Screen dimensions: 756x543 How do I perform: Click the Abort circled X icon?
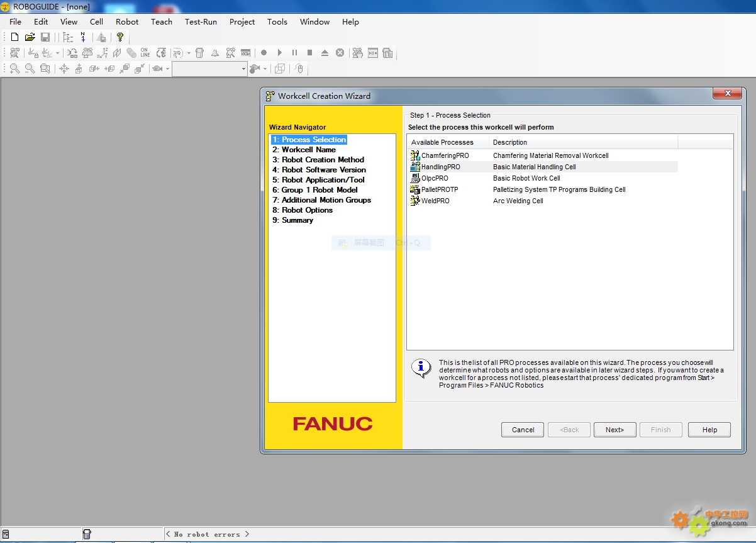click(x=340, y=53)
